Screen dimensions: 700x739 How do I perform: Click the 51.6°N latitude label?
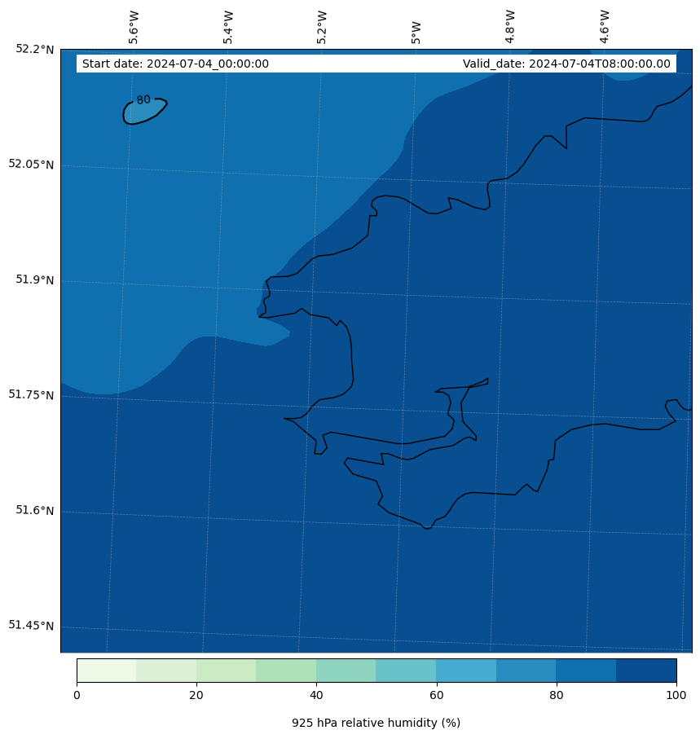click(x=35, y=510)
